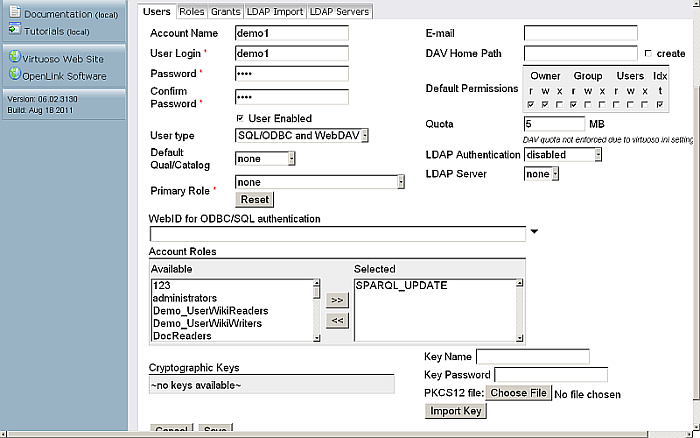Toggle Group read permission checkbox

574,104
